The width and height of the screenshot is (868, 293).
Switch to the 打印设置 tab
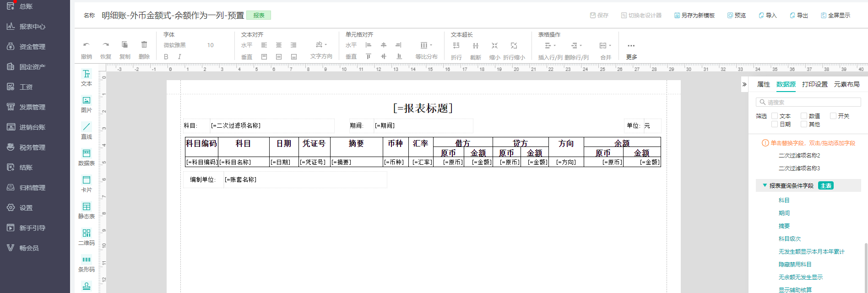point(815,84)
